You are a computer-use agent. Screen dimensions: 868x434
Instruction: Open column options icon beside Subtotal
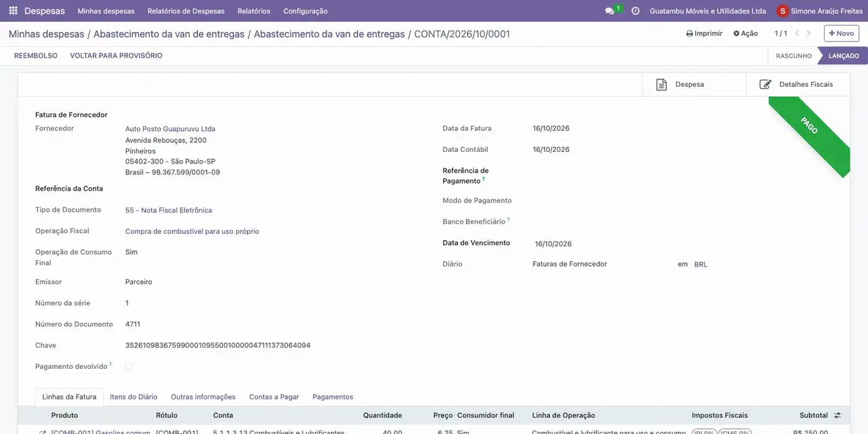(837, 415)
